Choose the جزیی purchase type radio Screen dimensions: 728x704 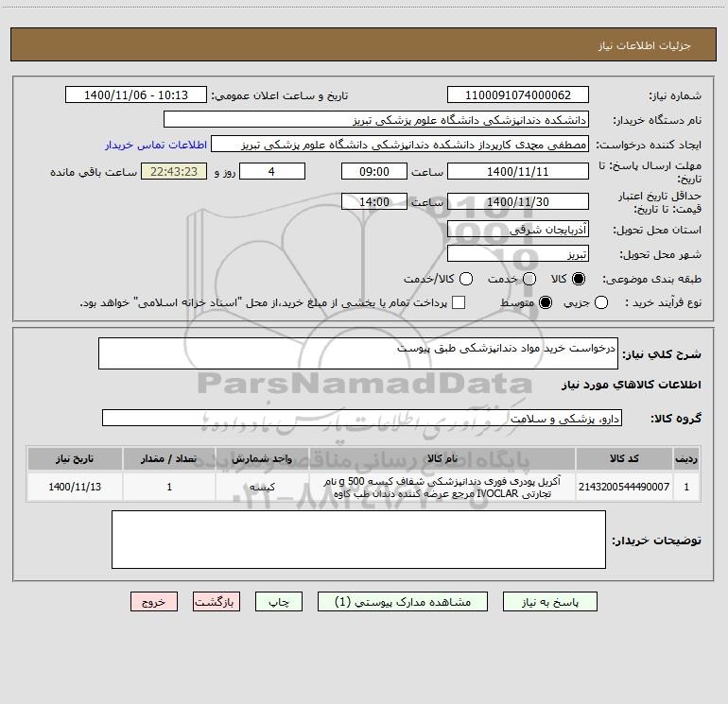click(x=600, y=302)
